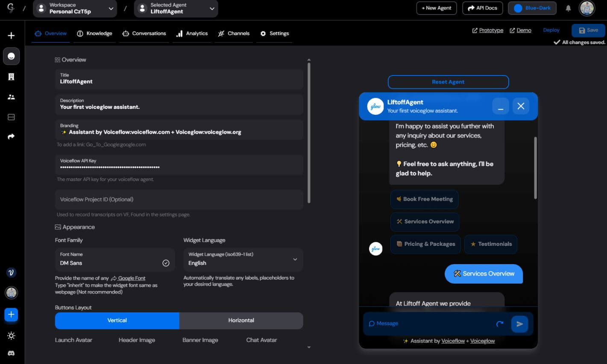This screenshot has height=364, width=607.
Task: Send the chat message arrow button
Action: (x=520, y=324)
